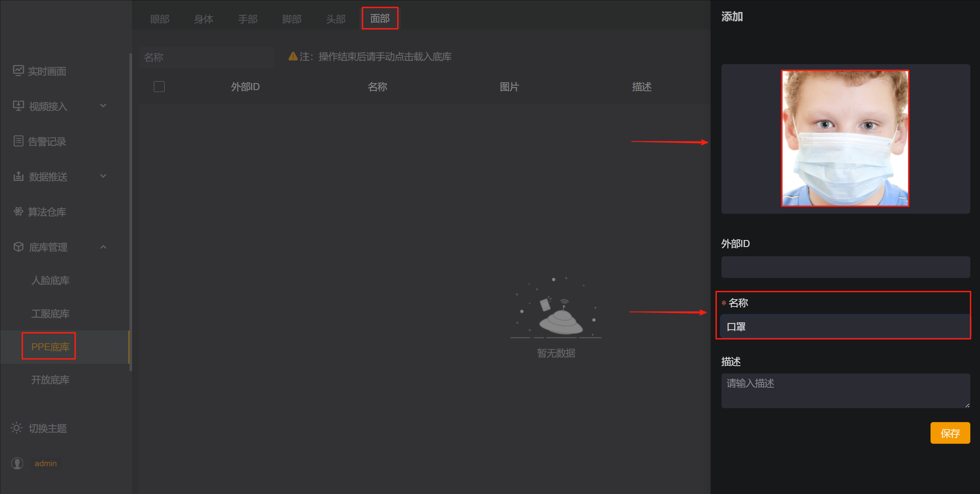Click the 图片 column header
This screenshot has width=980, height=494.
pyautogui.click(x=509, y=87)
